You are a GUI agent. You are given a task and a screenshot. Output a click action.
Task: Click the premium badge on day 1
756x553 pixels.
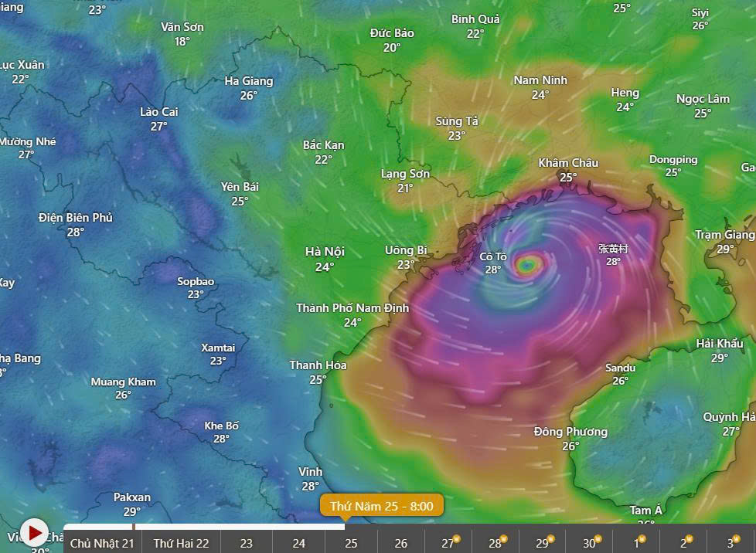(643, 538)
